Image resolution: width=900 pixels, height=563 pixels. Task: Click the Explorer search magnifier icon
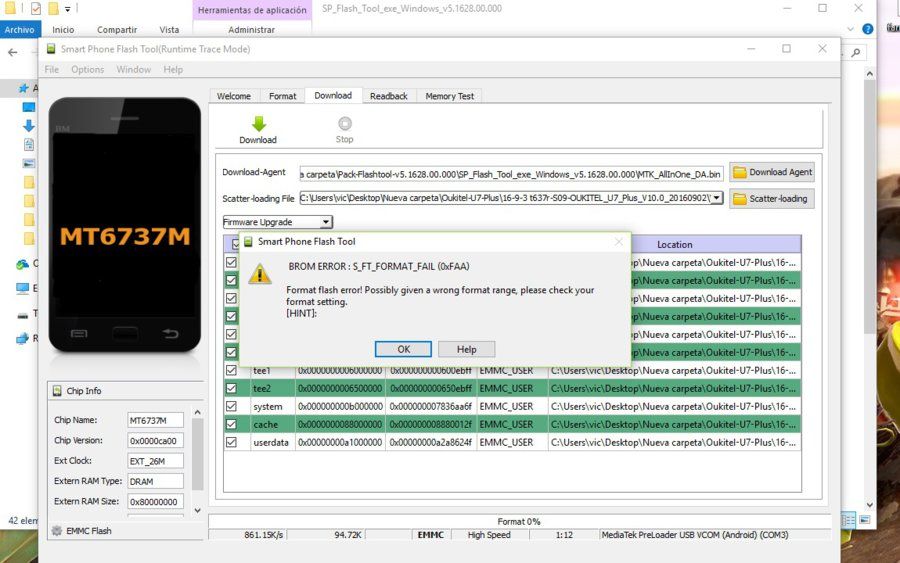856,53
